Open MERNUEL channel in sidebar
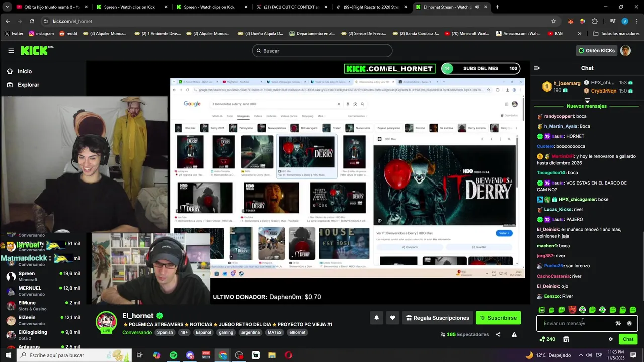 [x=43, y=291]
